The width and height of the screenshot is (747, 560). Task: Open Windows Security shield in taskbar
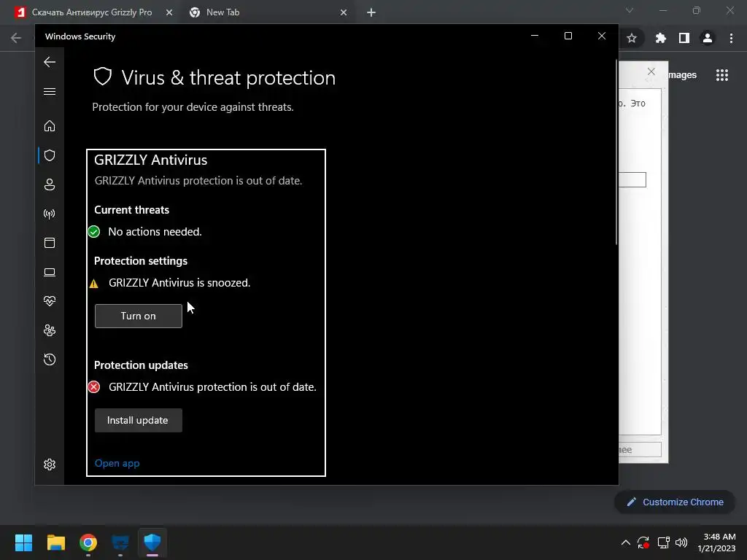(152, 542)
